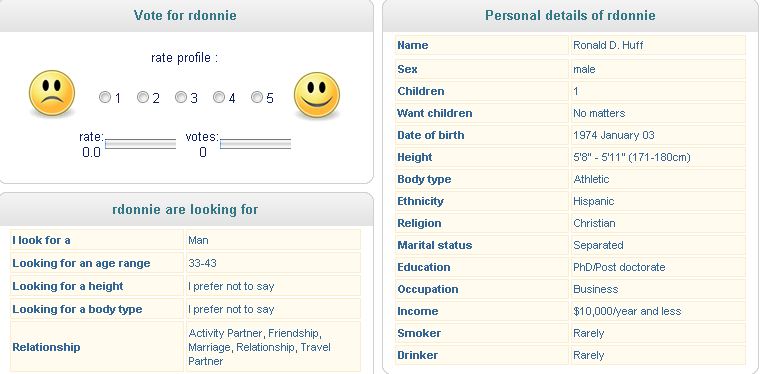This screenshot has width=761, height=374.
Task: Click the Children value '1'
Action: pyautogui.click(x=576, y=91)
